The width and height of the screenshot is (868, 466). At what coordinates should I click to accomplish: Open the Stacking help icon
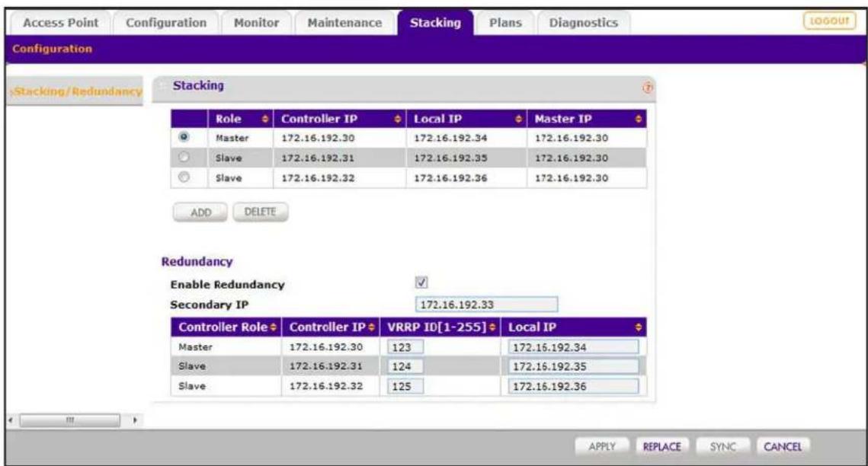coord(648,88)
